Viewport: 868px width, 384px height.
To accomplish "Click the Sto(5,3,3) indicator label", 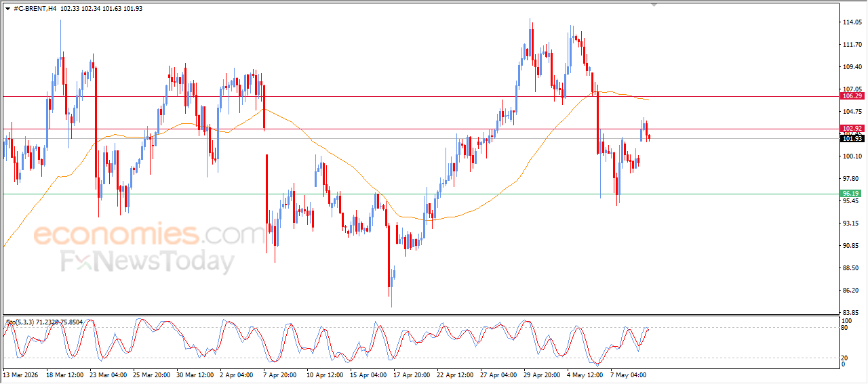I will 20,322.
